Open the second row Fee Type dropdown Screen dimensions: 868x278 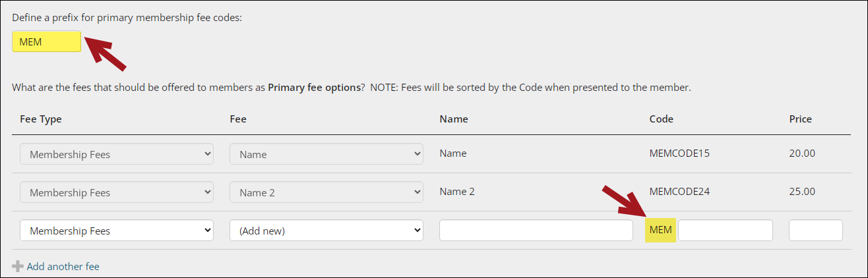tap(117, 192)
